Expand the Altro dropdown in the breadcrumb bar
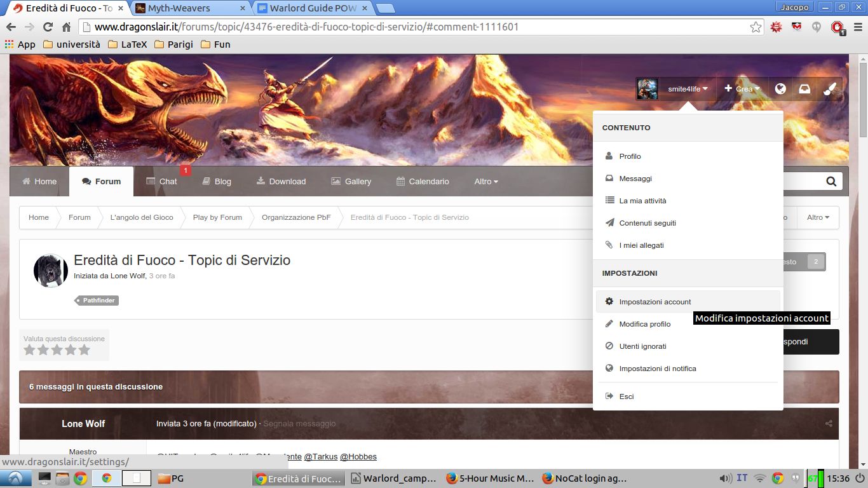This screenshot has width=868, height=488. (818, 217)
